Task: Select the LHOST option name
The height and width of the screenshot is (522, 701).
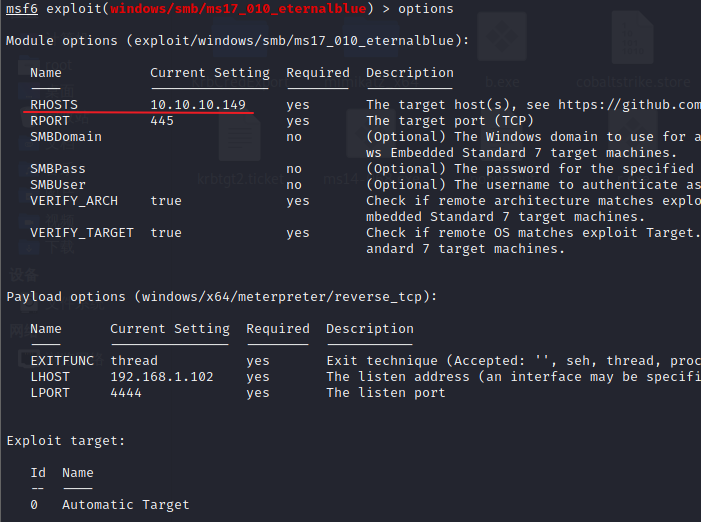Action: tap(50, 377)
